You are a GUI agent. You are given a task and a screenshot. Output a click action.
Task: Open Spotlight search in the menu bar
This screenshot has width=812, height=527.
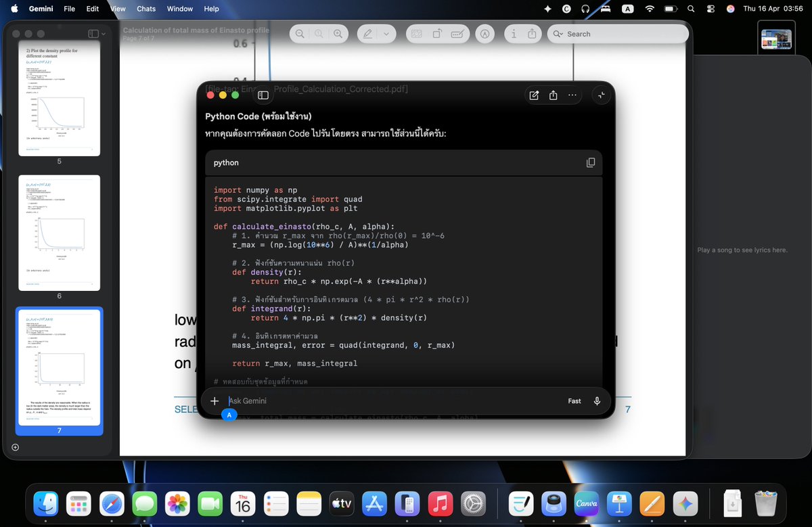point(691,9)
